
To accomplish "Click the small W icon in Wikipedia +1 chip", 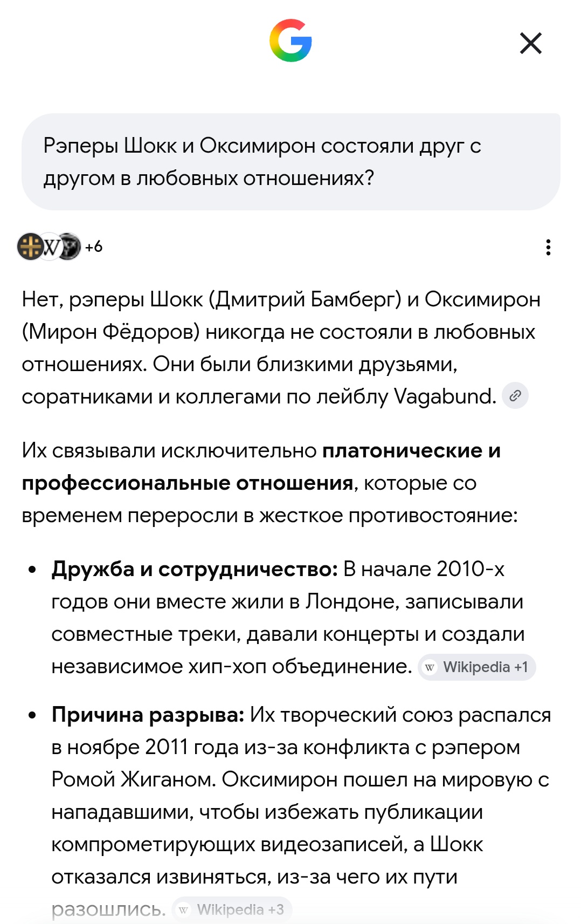I will 430,667.
